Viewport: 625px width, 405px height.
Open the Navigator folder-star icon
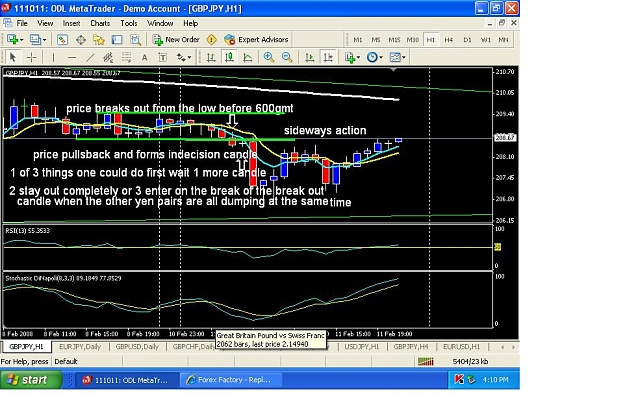(x=98, y=39)
